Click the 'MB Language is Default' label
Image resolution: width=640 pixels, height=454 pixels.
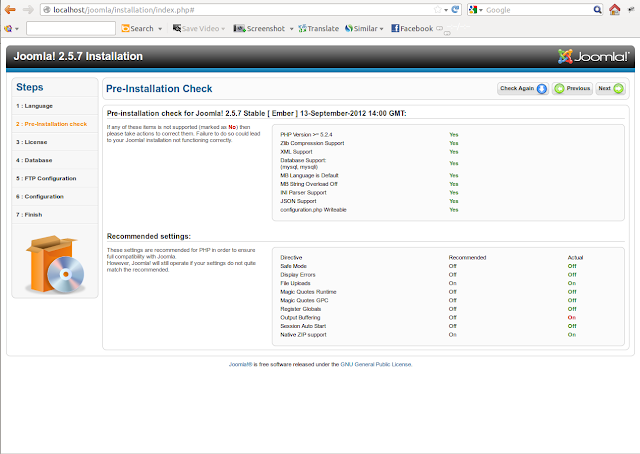pos(309,175)
